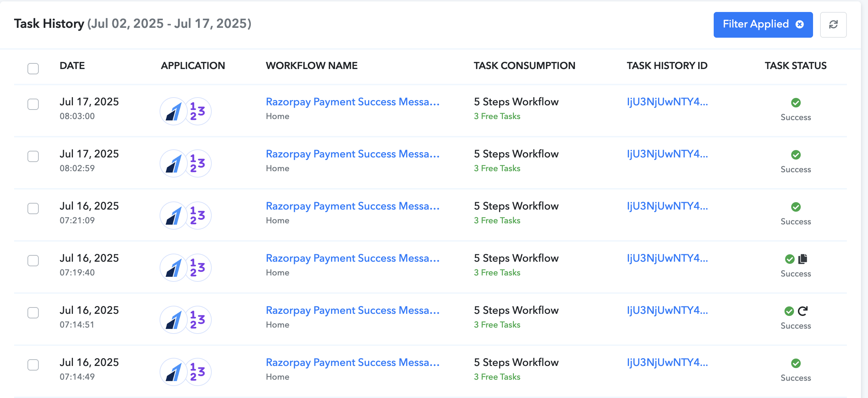Click the Number Formatter 123 icon in the 08:02:59 row
Screen dimensions: 868x398
tap(198, 163)
